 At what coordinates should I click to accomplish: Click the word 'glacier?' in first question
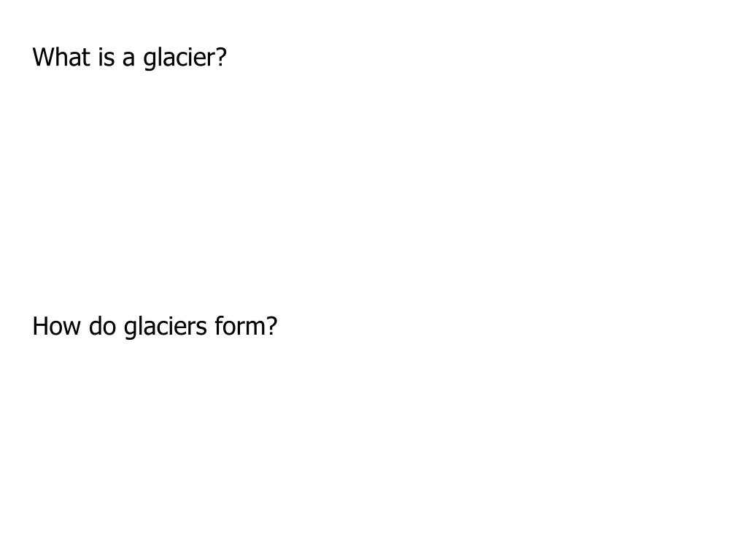click(185, 58)
